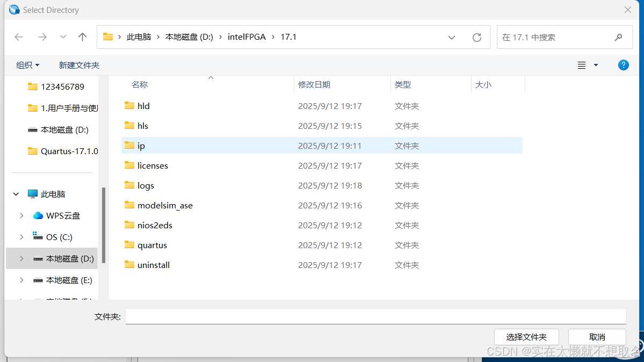
Task: Open the address bar history dropdown
Action: point(452,38)
